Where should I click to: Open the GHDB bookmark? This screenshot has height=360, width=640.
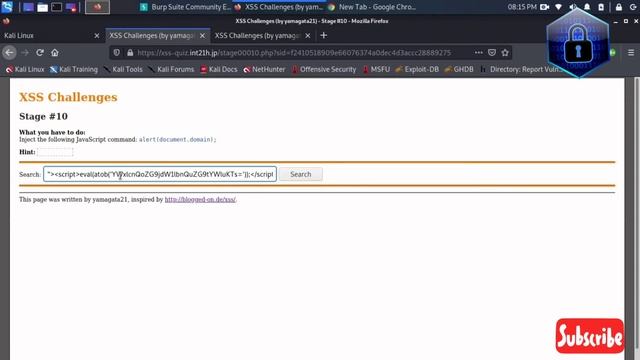[x=459, y=69]
